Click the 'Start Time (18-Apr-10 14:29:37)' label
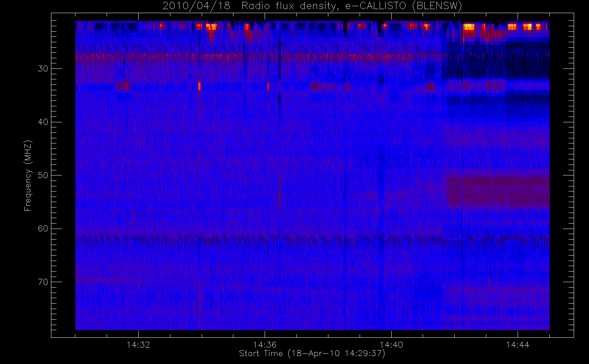This screenshot has width=589, height=364. coord(312,353)
